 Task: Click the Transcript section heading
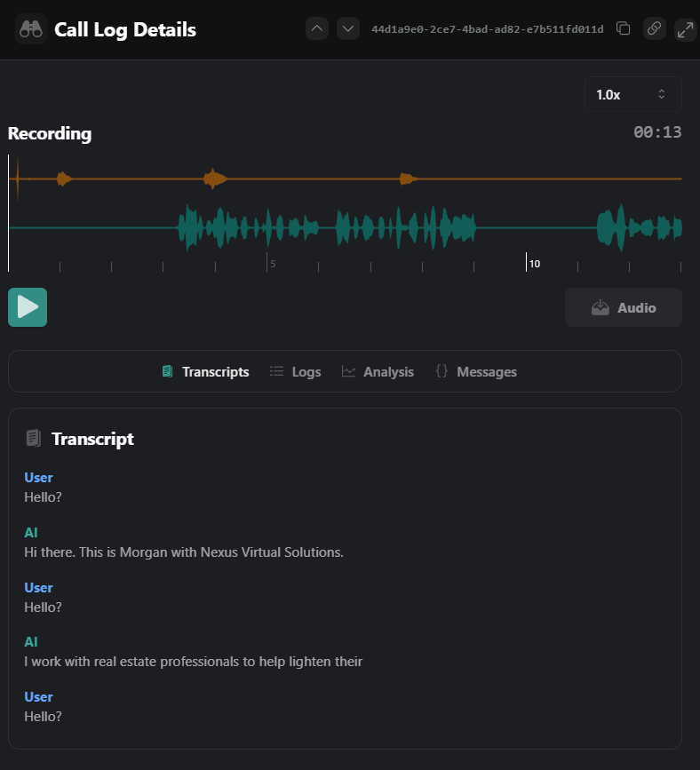93,439
